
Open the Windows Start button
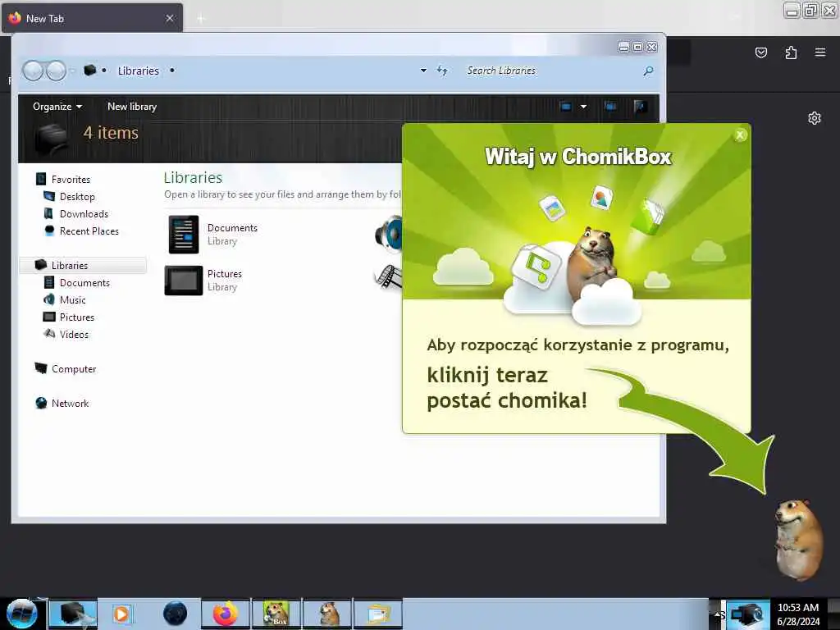tap(21, 614)
